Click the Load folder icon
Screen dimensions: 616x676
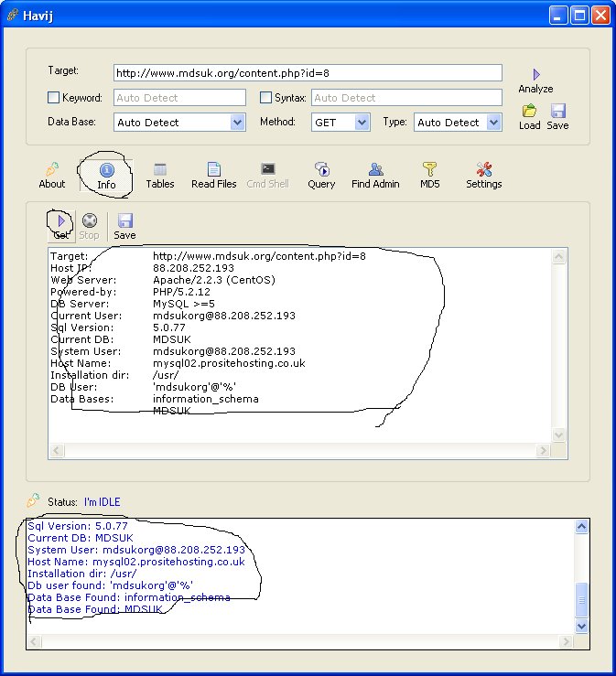click(x=529, y=112)
